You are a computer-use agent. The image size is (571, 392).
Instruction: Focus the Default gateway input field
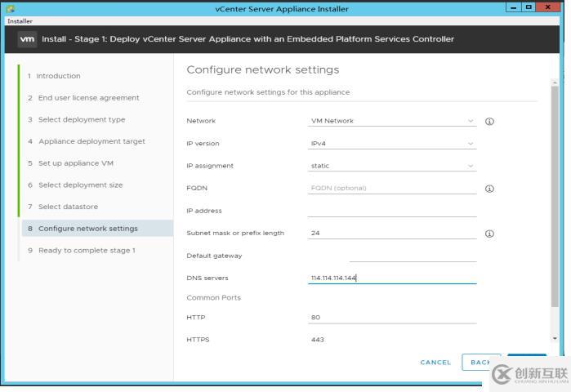pyautogui.click(x=413, y=256)
